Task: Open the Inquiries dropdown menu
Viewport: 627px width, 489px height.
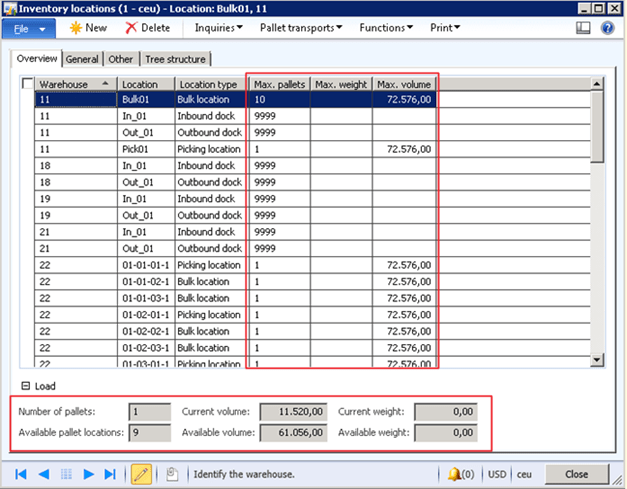Action: (x=218, y=28)
